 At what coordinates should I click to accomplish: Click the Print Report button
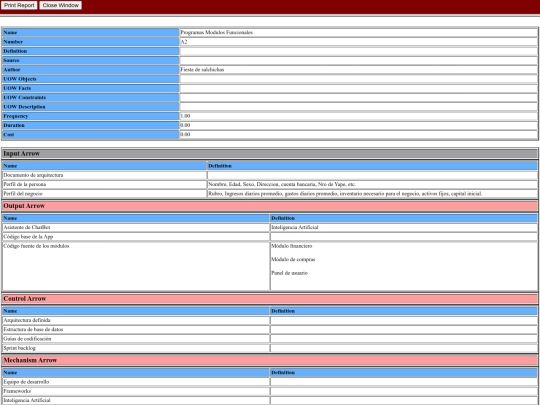(x=19, y=5)
